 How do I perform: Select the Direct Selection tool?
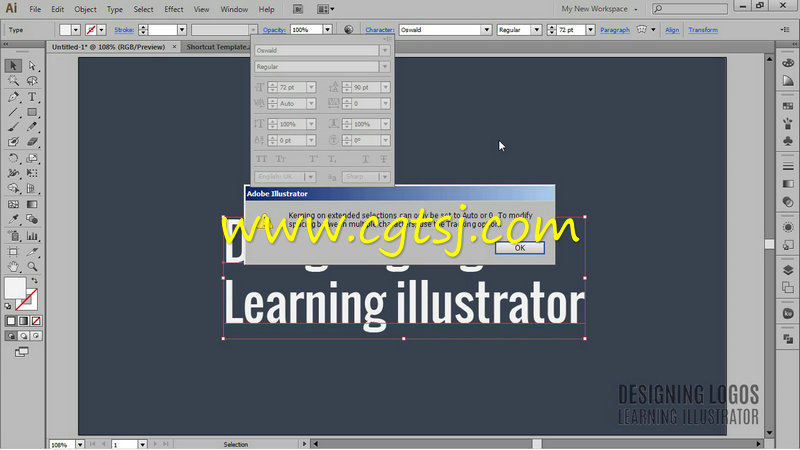pos(32,66)
